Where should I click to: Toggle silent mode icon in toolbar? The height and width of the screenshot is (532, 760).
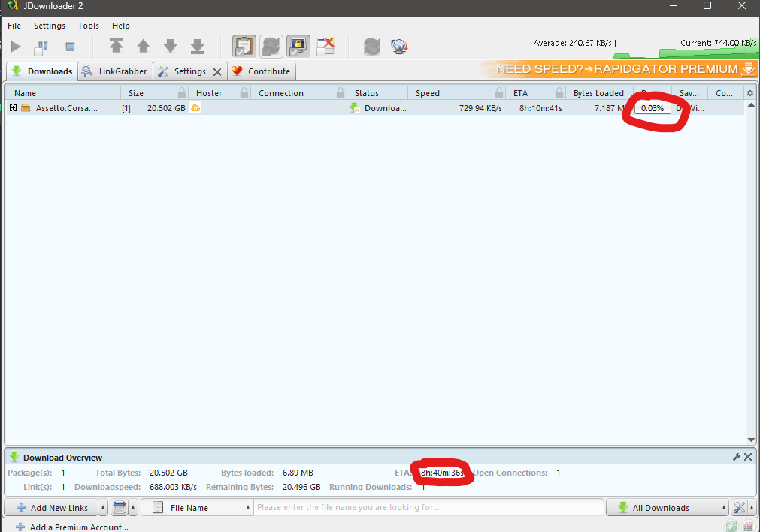tap(325, 47)
